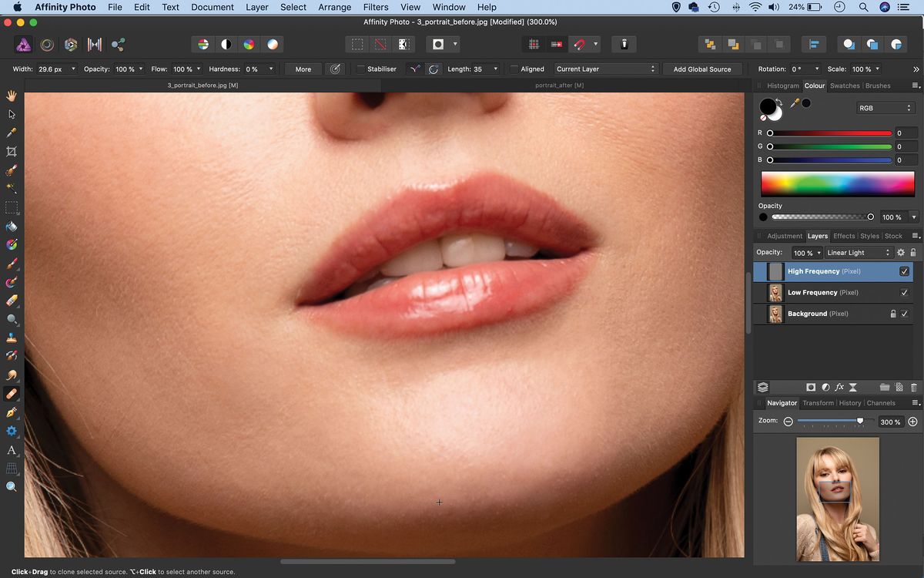Click the colour picker eyedropper in Colour panel
Screen dimensions: 924x578
pos(793,104)
